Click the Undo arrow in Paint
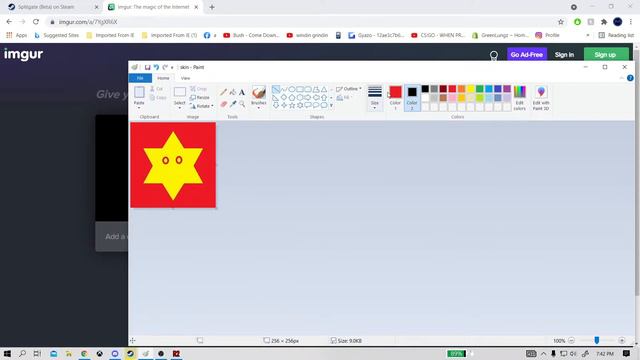Screen dimensions: 640x360 (156, 67)
